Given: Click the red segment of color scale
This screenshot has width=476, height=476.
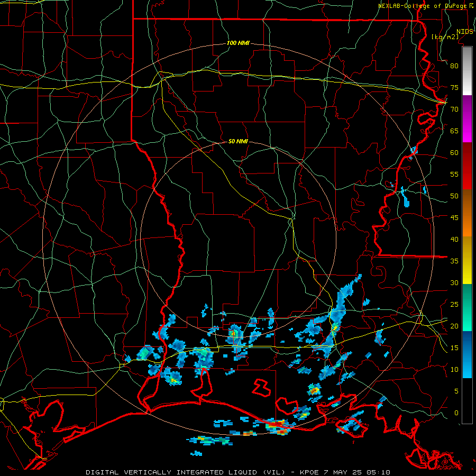Looking at the screenshot, I should click(467, 166).
